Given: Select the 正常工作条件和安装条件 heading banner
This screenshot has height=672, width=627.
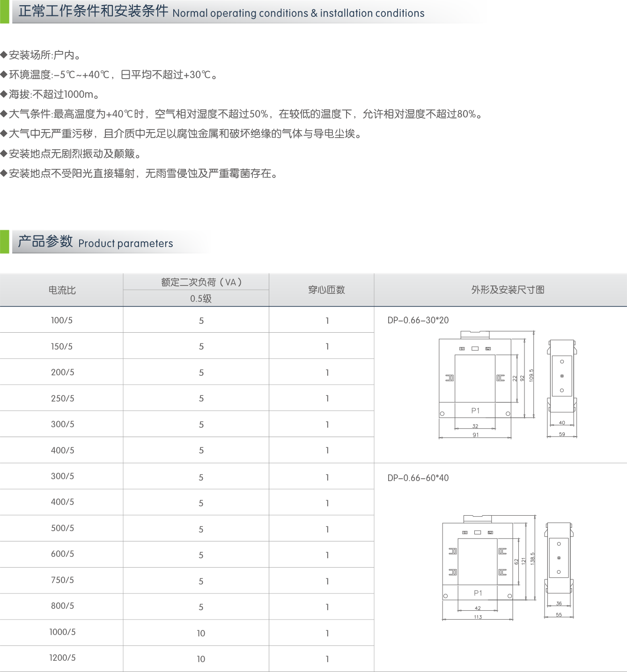Looking at the screenshot, I should click(x=248, y=12).
